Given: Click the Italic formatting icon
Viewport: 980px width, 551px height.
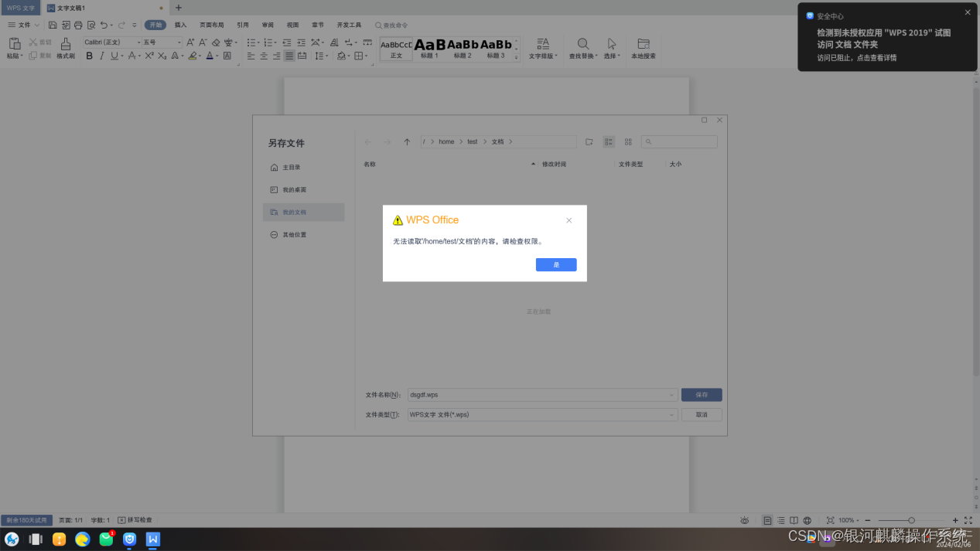Looking at the screenshot, I should point(101,56).
